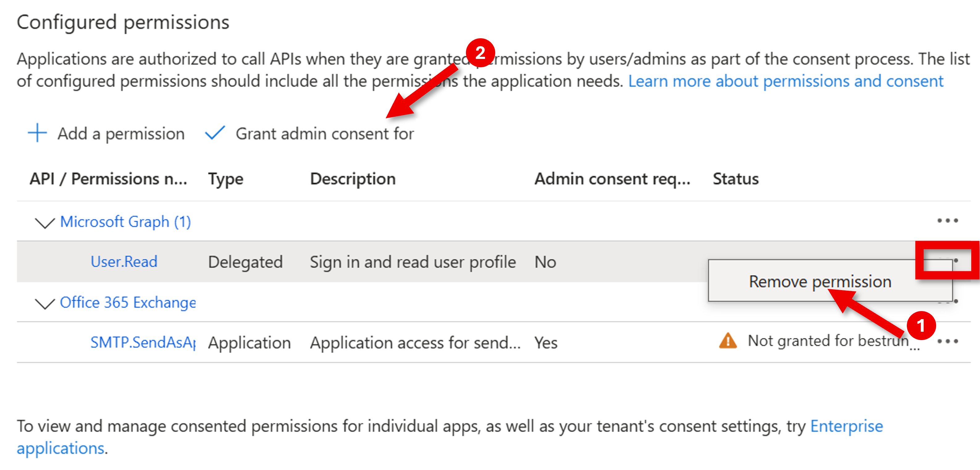The width and height of the screenshot is (980, 470).
Task: Click the plus icon to add a permission
Action: (37, 134)
